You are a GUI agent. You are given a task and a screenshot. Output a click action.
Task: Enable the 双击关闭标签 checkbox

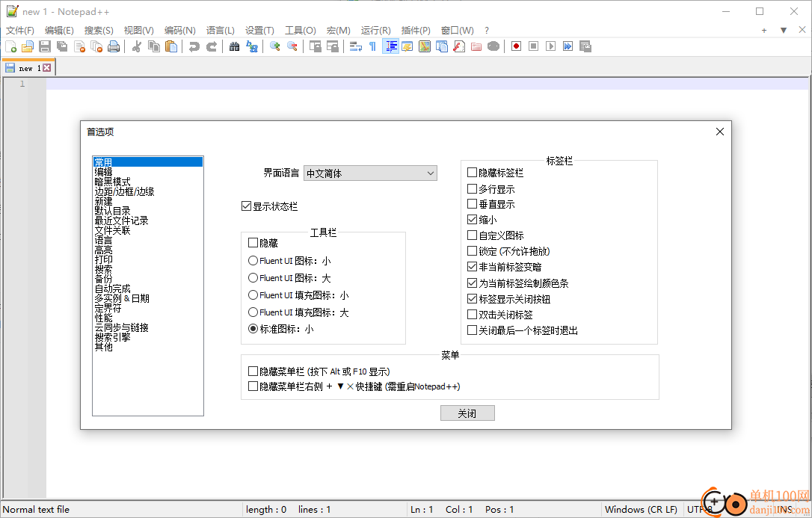tap(472, 314)
